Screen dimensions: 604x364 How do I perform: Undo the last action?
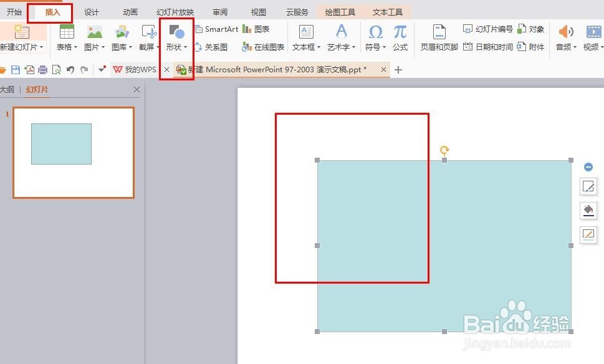click(70, 70)
